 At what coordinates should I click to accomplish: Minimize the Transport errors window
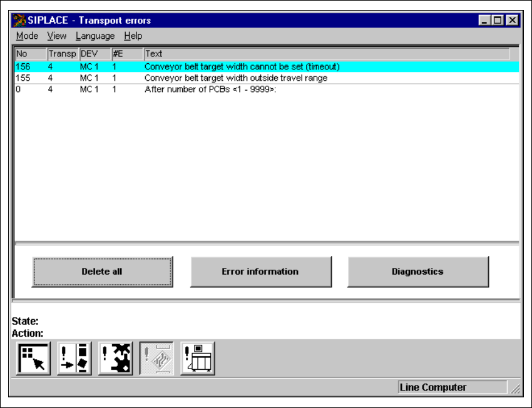(x=484, y=21)
